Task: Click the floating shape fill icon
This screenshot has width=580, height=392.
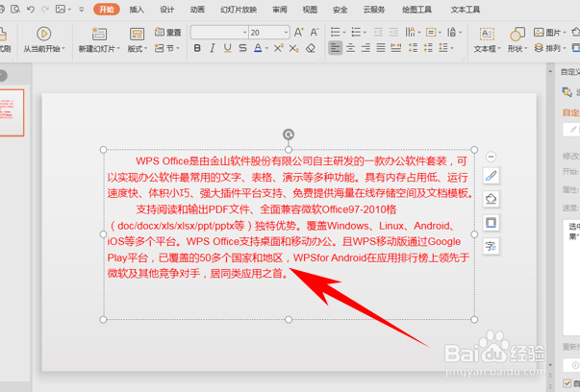Action: click(x=491, y=200)
